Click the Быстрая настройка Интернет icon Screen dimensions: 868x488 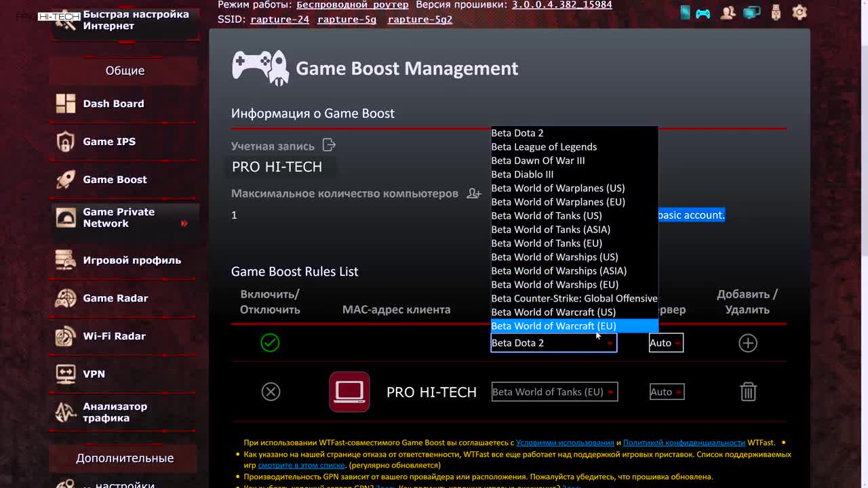66,20
